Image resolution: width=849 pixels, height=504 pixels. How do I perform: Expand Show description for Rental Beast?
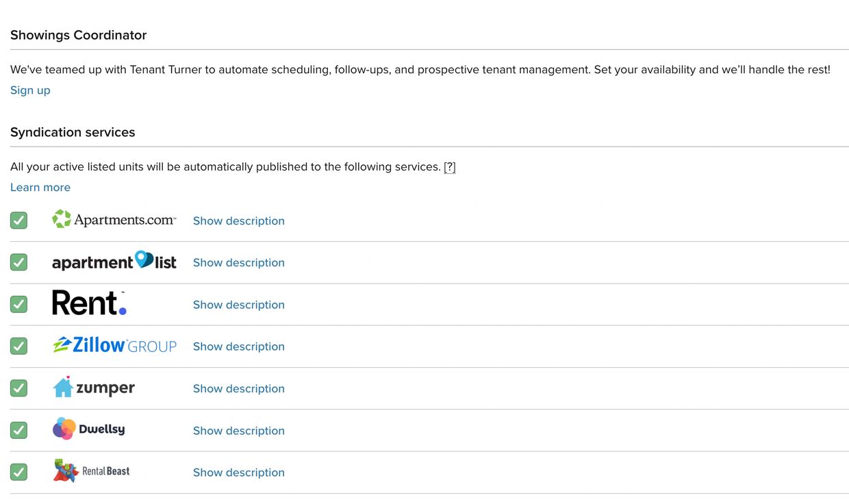coord(238,473)
